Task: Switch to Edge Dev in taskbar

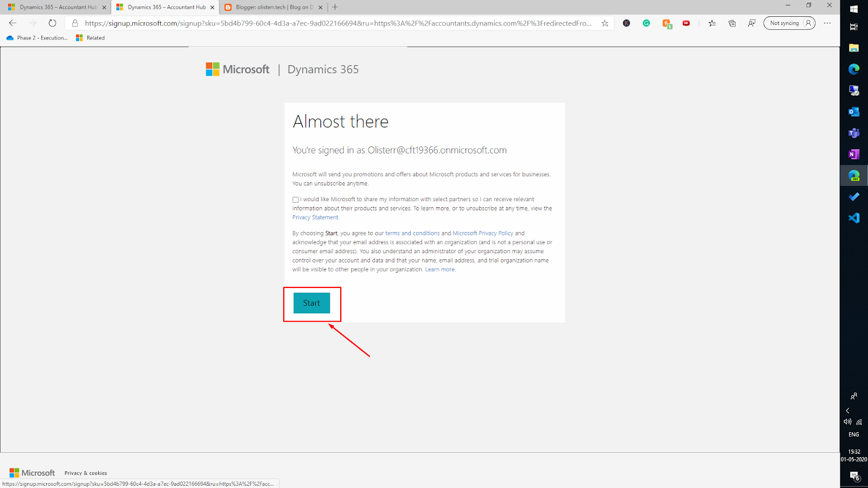Action: coord(854,176)
